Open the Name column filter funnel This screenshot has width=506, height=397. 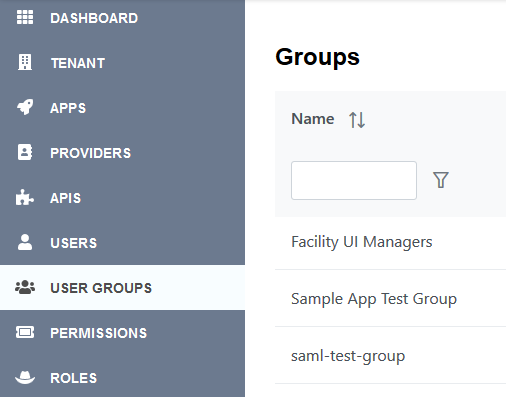pyautogui.click(x=441, y=180)
